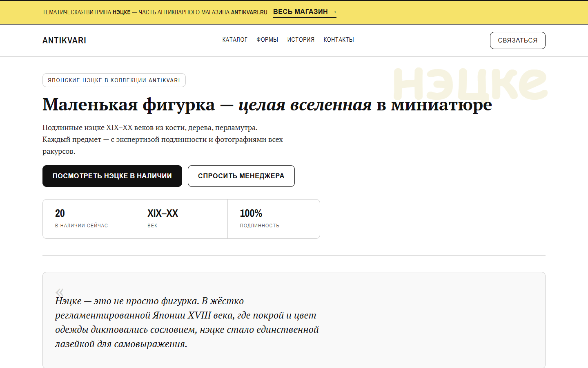Click the ПОСМОТРЕТЬ НЭЦКЕ В НАЛИЧИИ button
Screen dimensions: 588x368
pos(112,176)
